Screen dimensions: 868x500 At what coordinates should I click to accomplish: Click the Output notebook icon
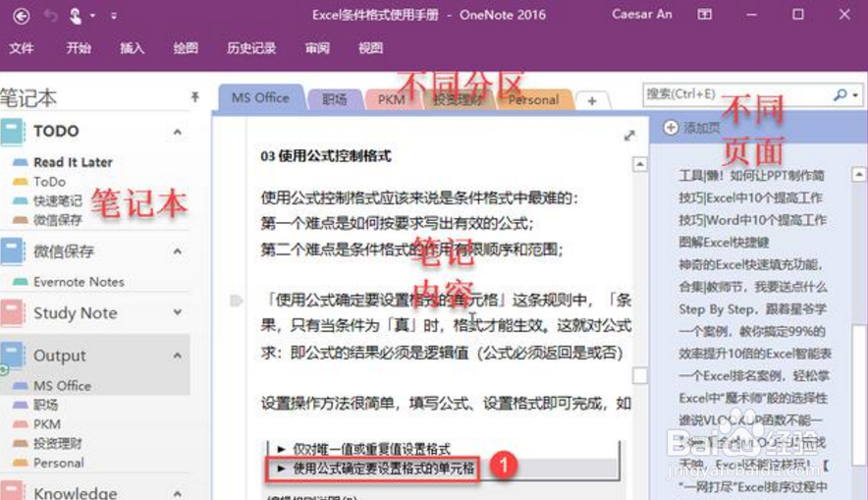[x=12, y=355]
